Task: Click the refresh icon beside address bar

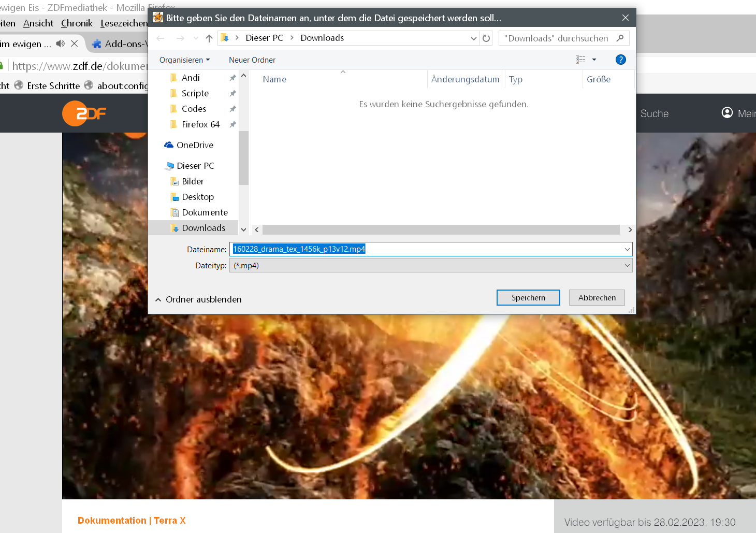Action: 486,38
